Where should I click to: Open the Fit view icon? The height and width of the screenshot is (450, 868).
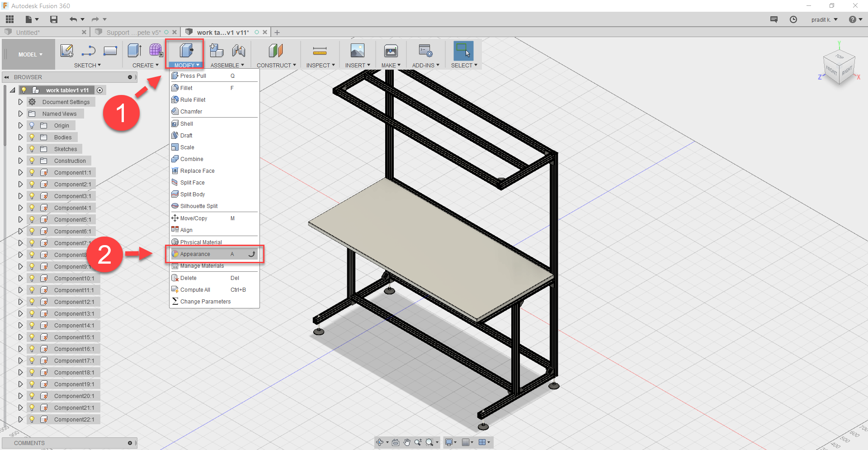[430, 442]
